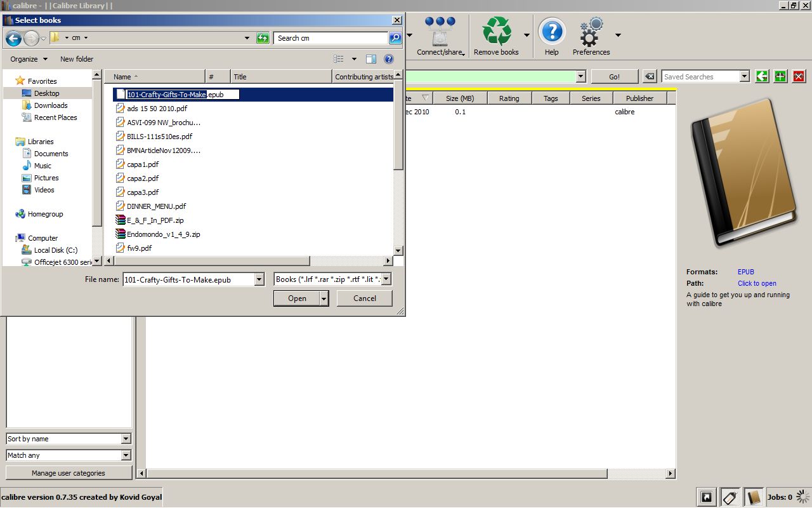Open the Books file type filter dropdown

386,279
